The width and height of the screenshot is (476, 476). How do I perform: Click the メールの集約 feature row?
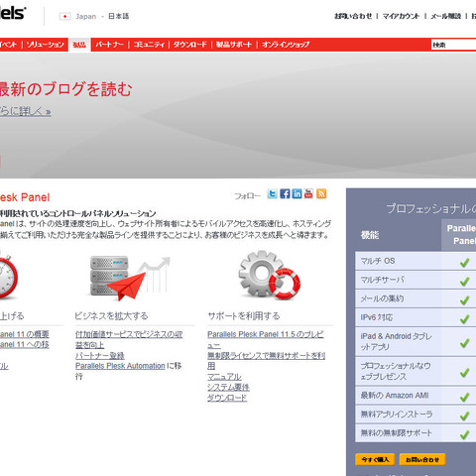(x=416, y=298)
